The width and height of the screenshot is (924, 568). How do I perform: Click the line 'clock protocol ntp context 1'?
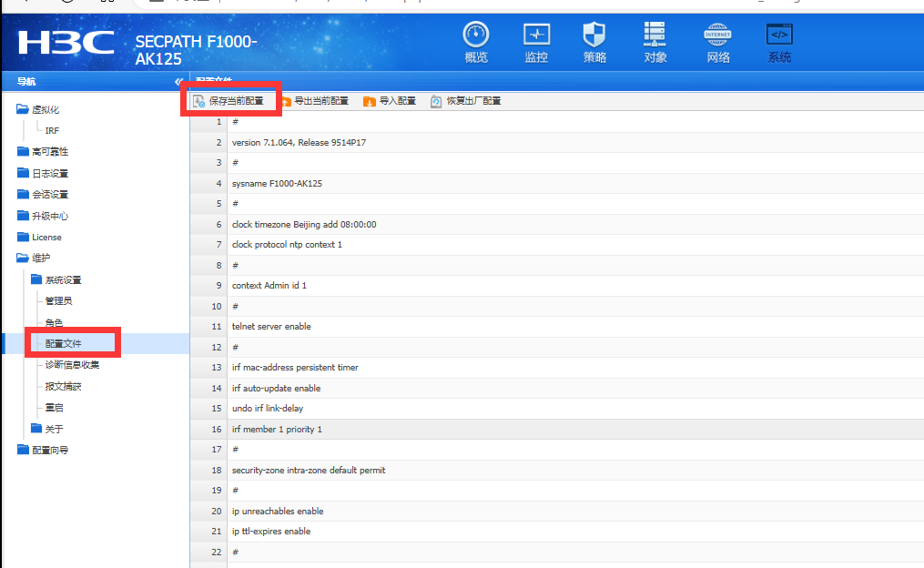click(x=287, y=245)
